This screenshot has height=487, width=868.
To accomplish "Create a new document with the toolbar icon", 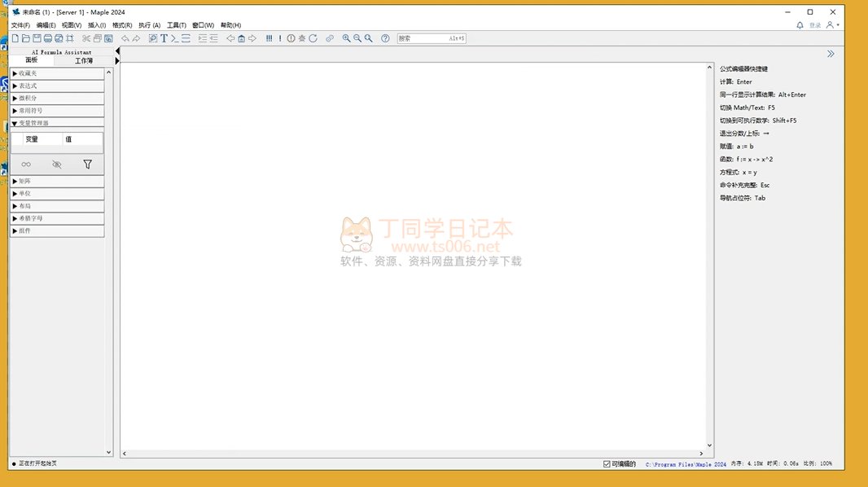I will click(x=15, y=38).
